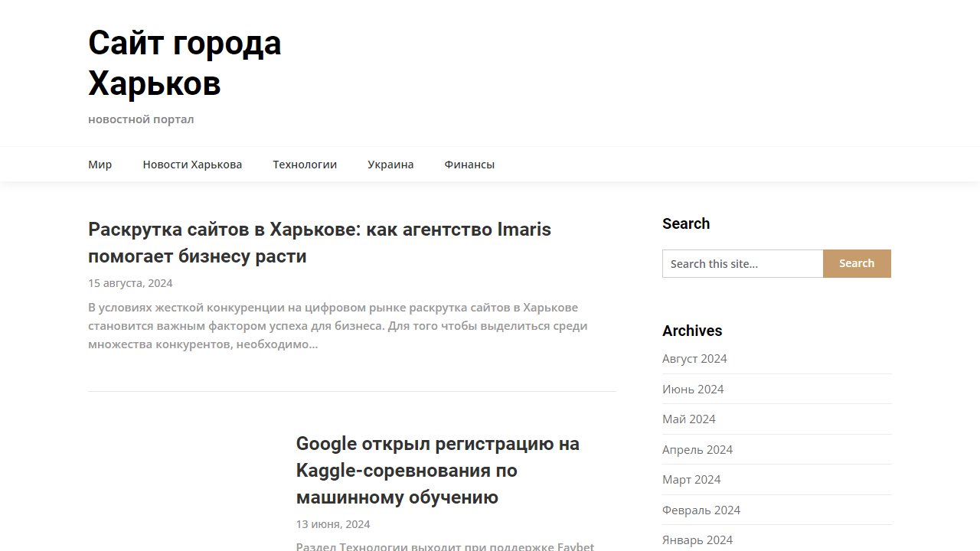The image size is (980, 551).
Task: Click the site title Сайт города Харьков
Action: tap(185, 63)
